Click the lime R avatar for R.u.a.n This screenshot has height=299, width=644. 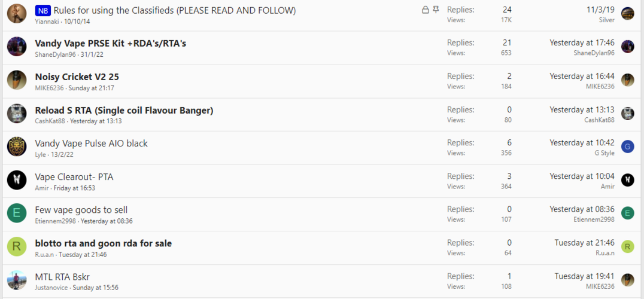17,246
